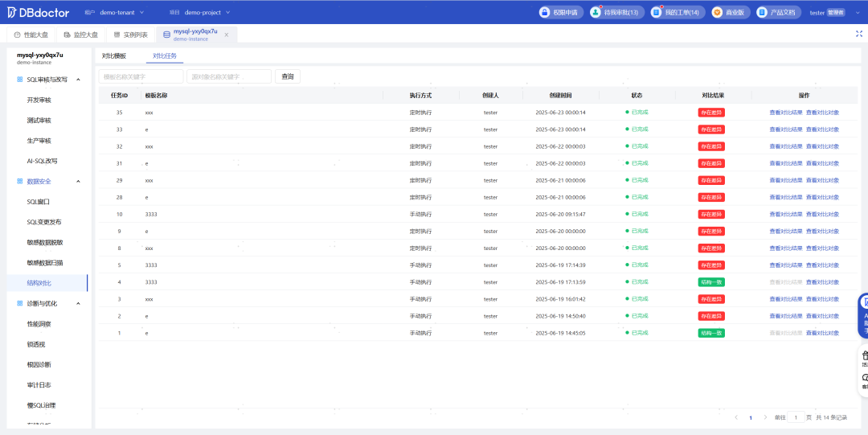Collapse the SQL审核与改写 section chevron
The image size is (868, 435).
(78, 80)
